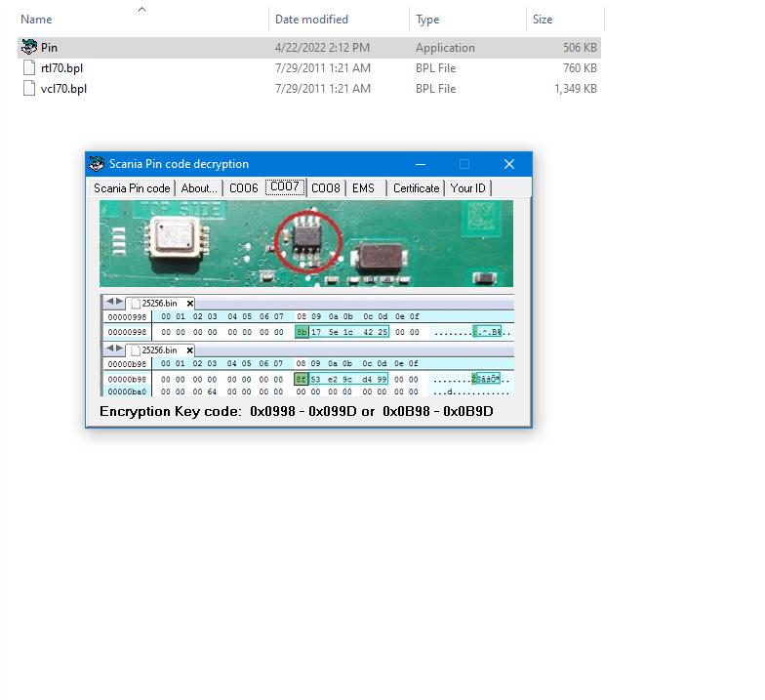The width and height of the screenshot is (765, 700).
Task: Close the Scania Pin code decryption window
Action: (508, 164)
